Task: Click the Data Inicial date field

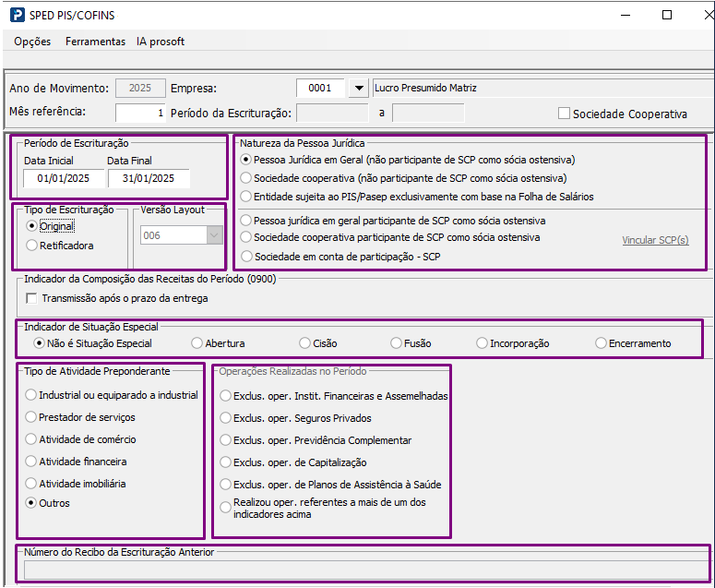Action: click(x=63, y=178)
